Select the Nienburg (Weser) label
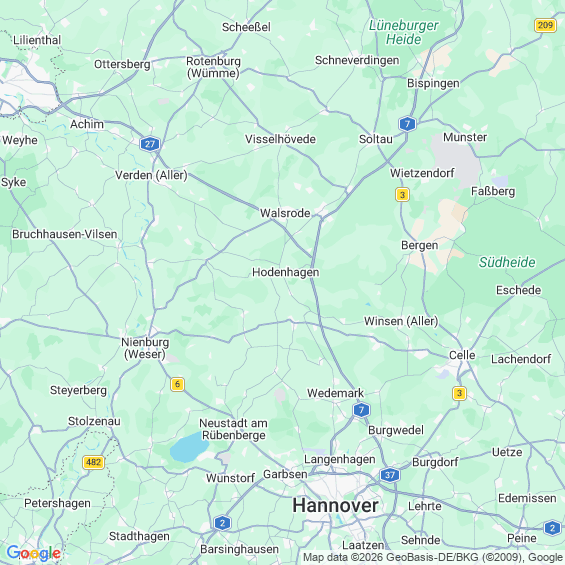 coord(145,348)
